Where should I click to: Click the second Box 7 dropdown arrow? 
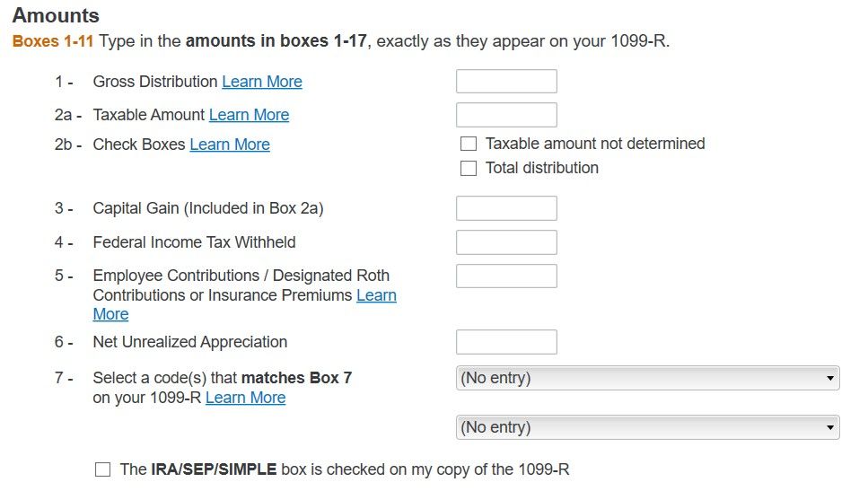[829, 427]
